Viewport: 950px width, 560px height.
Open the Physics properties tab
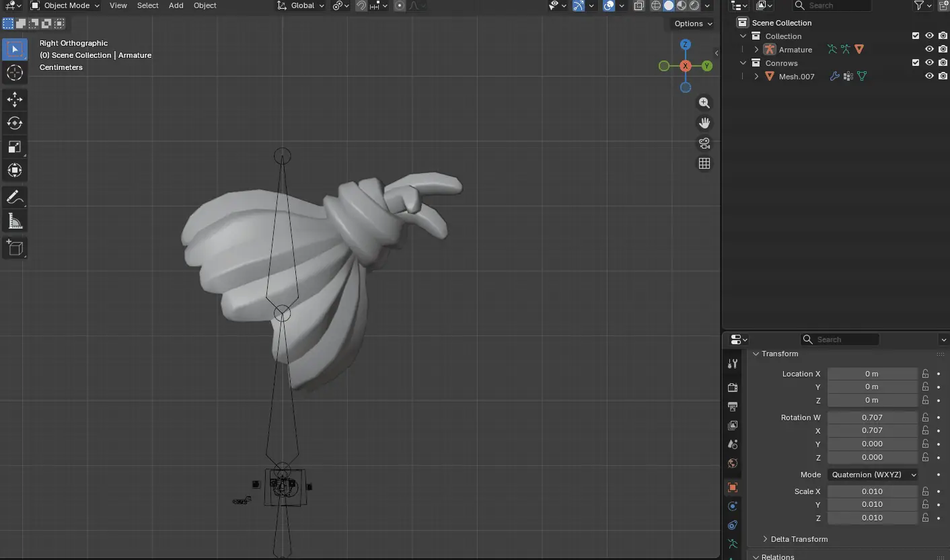click(733, 506)
